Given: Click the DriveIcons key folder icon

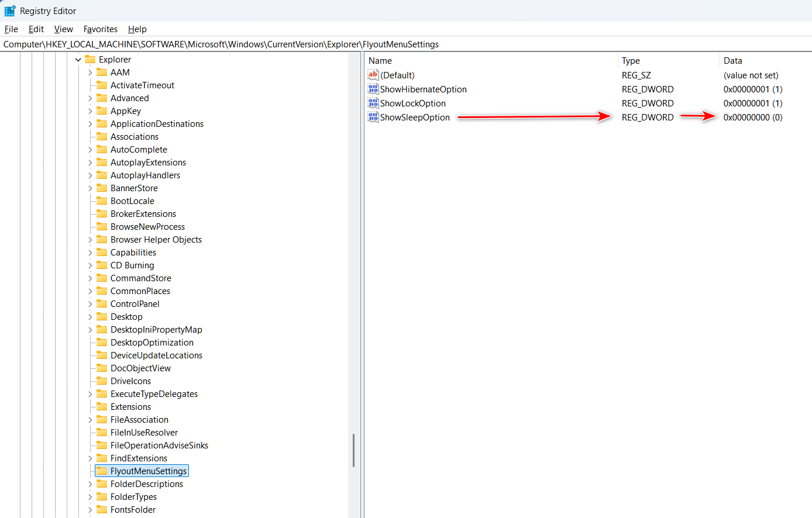Looking at the screenshot, I should click(102, 381).
